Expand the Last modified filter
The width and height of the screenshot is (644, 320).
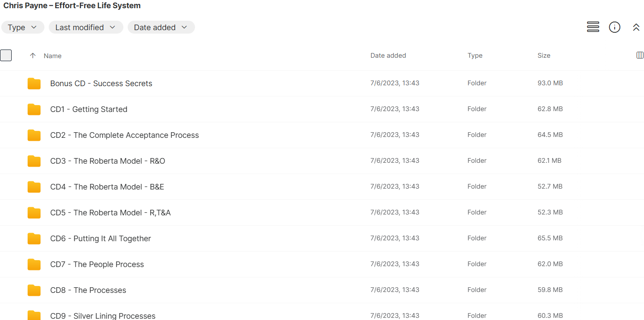point(86,27)
